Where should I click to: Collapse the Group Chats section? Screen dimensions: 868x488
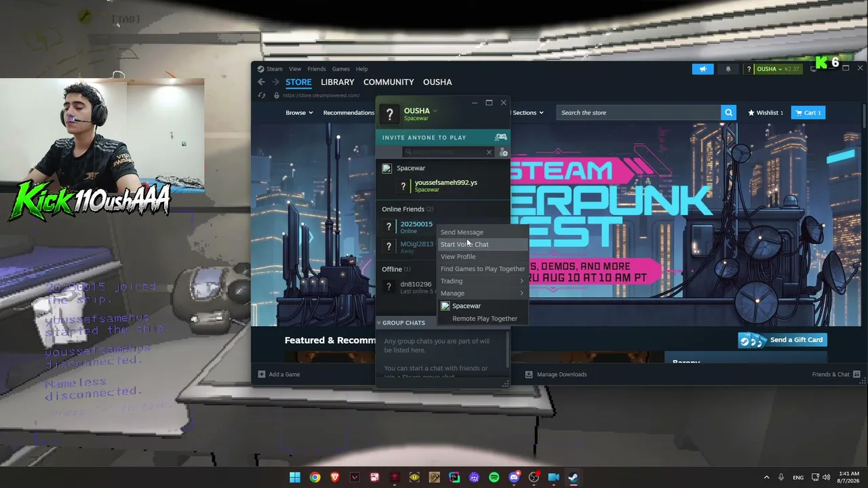pos(379,323)
